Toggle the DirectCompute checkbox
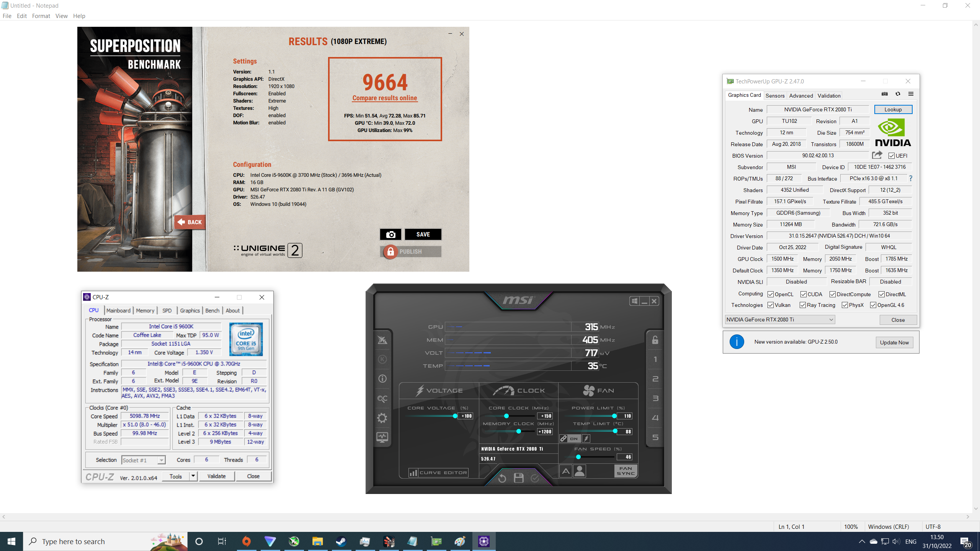980x551 pixels. pos(833,294)
